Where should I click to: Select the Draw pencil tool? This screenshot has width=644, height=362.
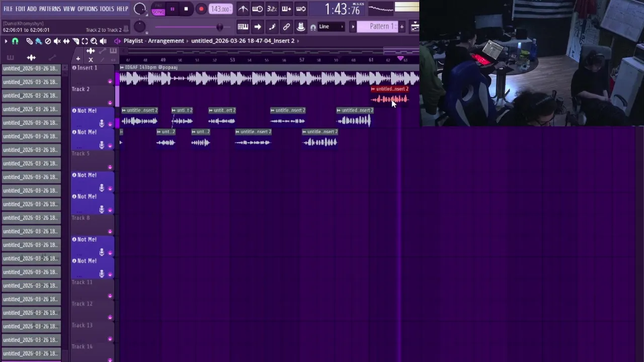tap(29, 41)
